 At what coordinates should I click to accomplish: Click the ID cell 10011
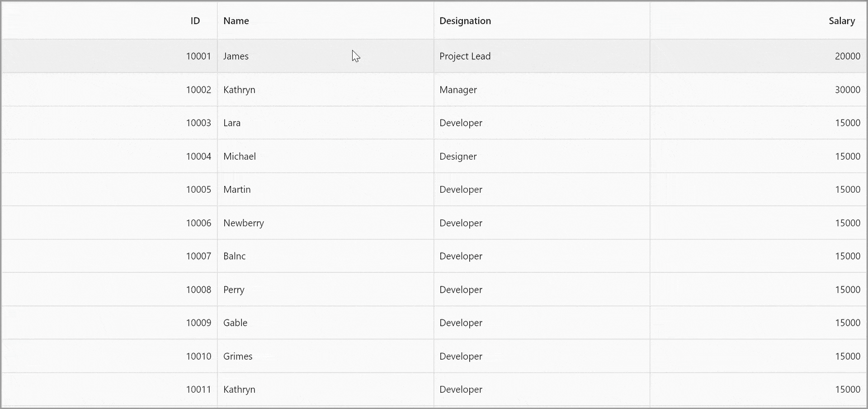click(x=198, y=390)
